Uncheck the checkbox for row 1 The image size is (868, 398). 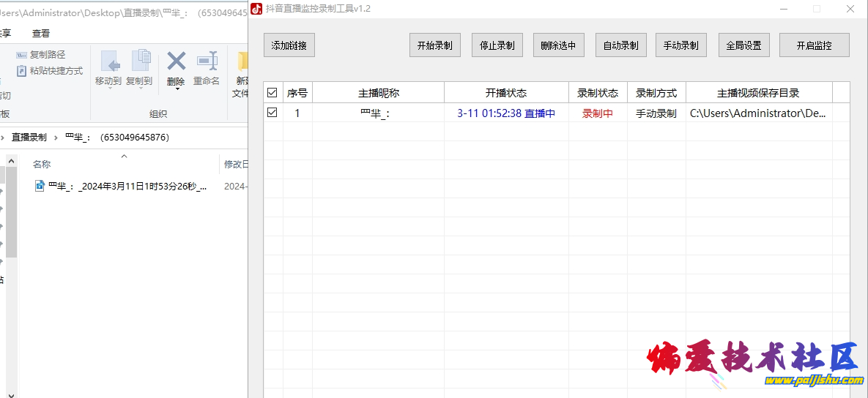272,113
